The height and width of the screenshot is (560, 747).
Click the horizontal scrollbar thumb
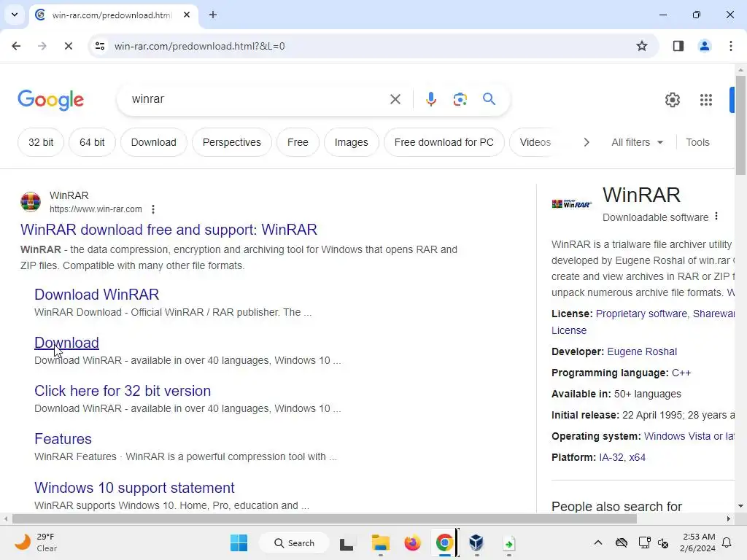click(324, 518)
